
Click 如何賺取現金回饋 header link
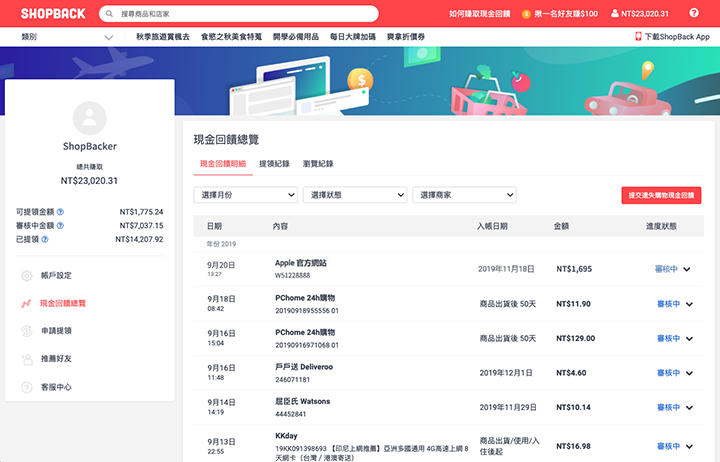(479, 14)
